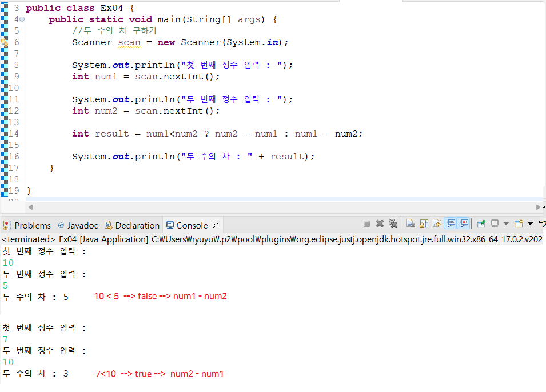Screen dimensions: 546x392
Task: Click the Declaration tab icon
Action: 108,225
